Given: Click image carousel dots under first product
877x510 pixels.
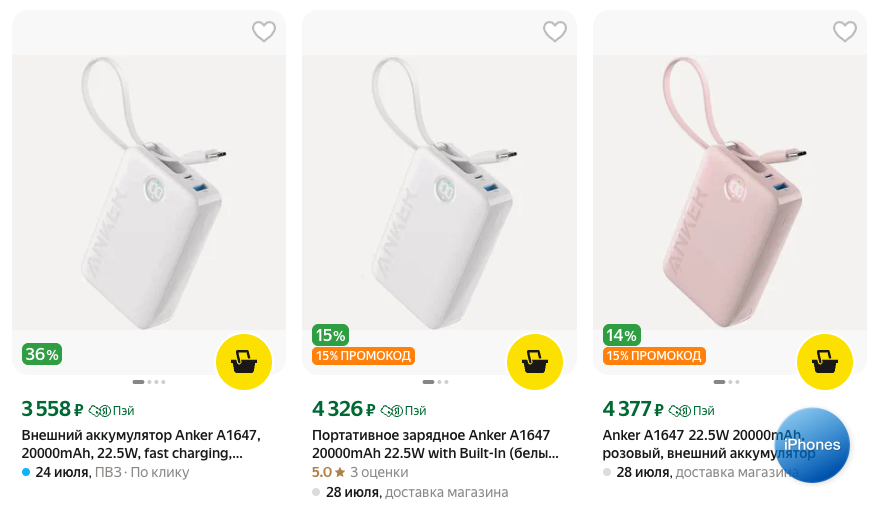Looking at the screenshot, I should [x=149, y=382].
